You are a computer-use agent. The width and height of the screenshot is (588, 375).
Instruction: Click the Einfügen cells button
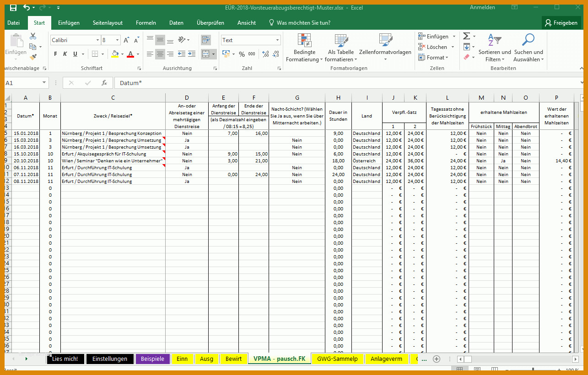[x=433, y=37]
